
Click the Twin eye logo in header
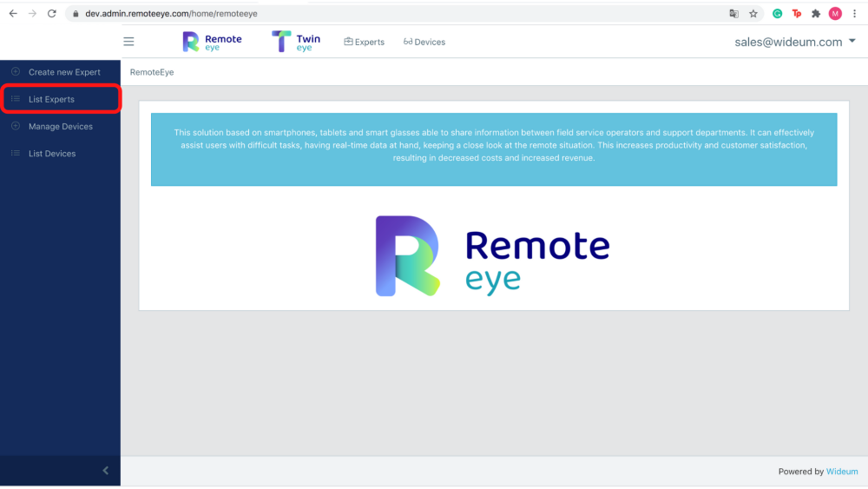tap(296, 42)
